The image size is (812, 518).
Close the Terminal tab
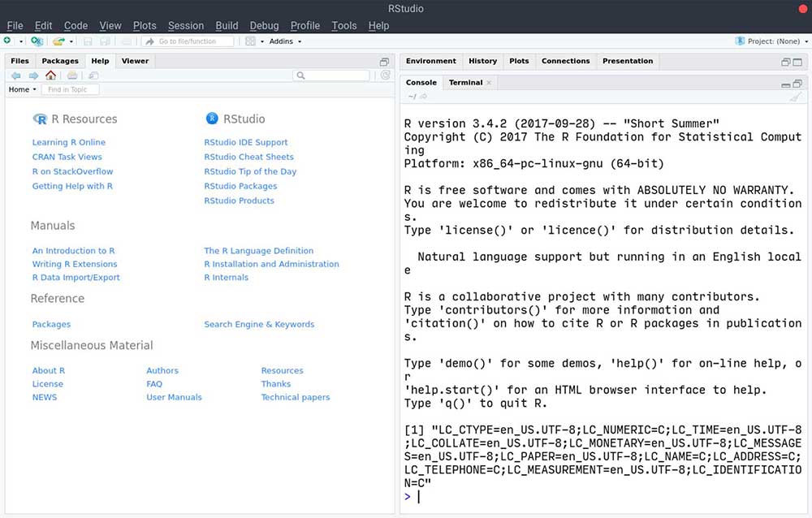(x=489, y=83)
